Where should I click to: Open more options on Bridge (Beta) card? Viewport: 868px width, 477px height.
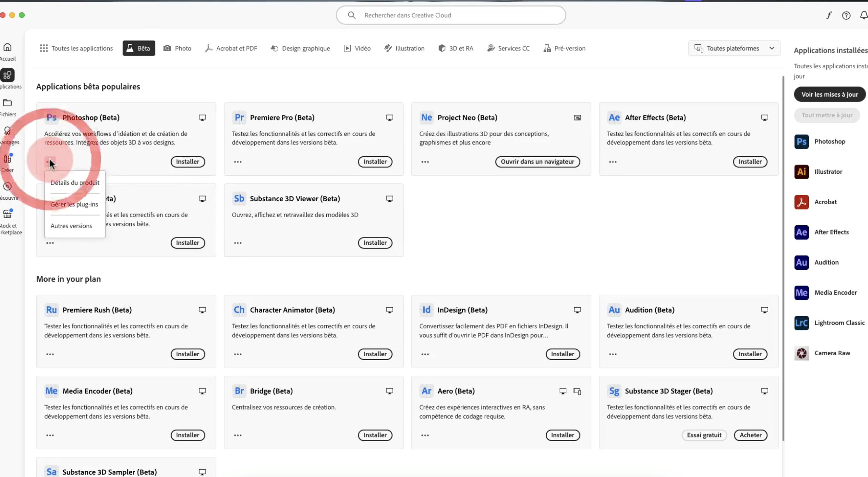(x=237, y=436)
